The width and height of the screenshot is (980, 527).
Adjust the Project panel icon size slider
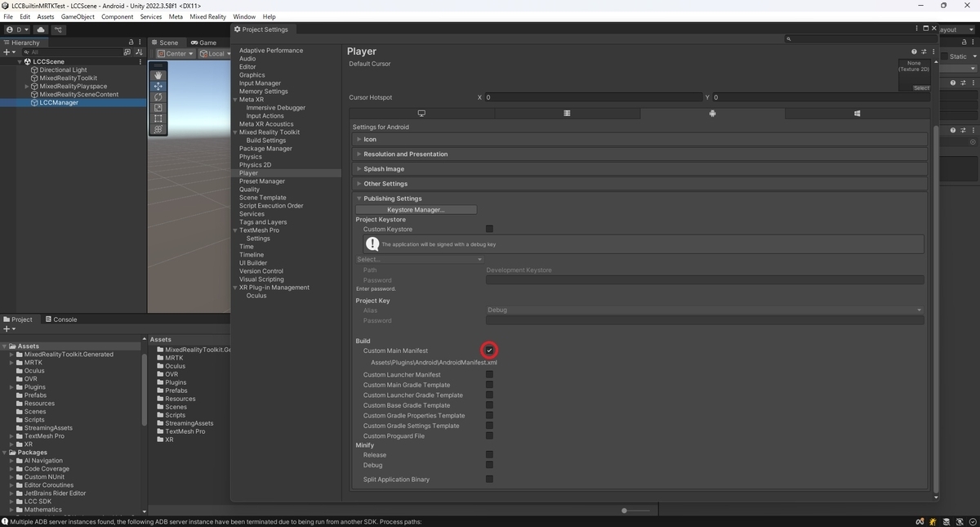[x=635, y=511]
